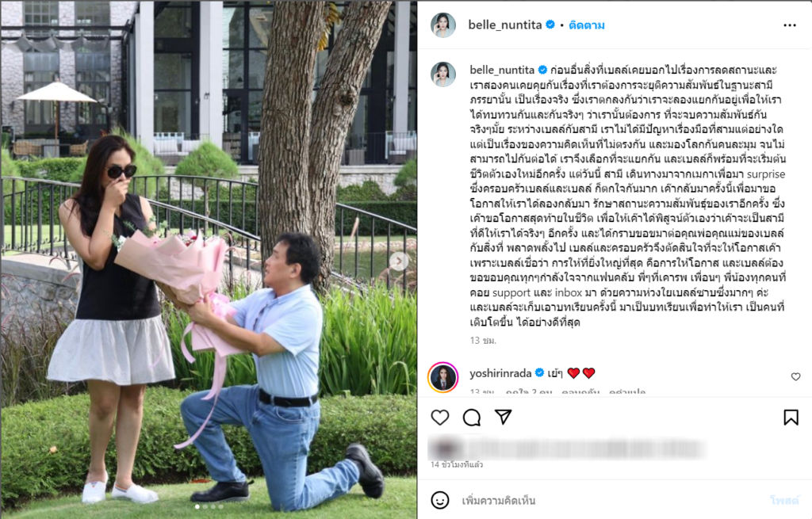Open emoji picker smiley icon

pos(439,500)
